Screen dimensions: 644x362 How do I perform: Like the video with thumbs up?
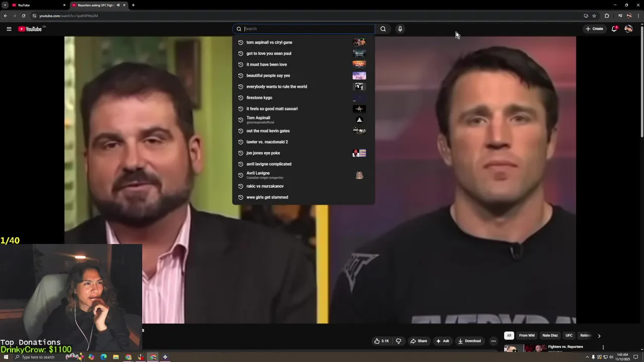(382, 341)
